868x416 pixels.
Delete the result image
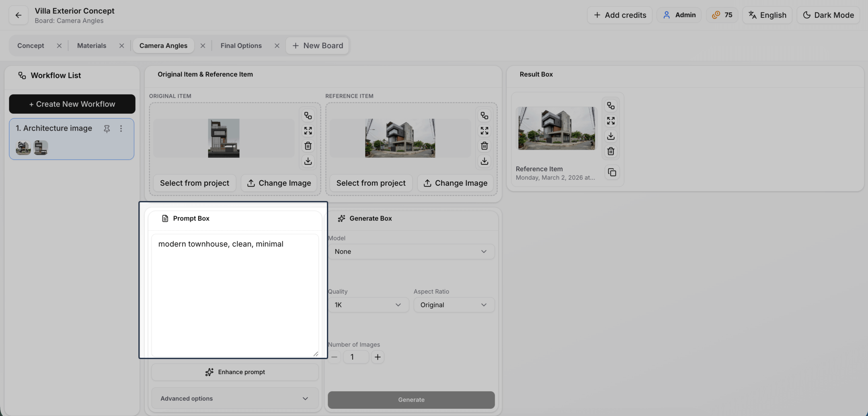coord(611,152)
